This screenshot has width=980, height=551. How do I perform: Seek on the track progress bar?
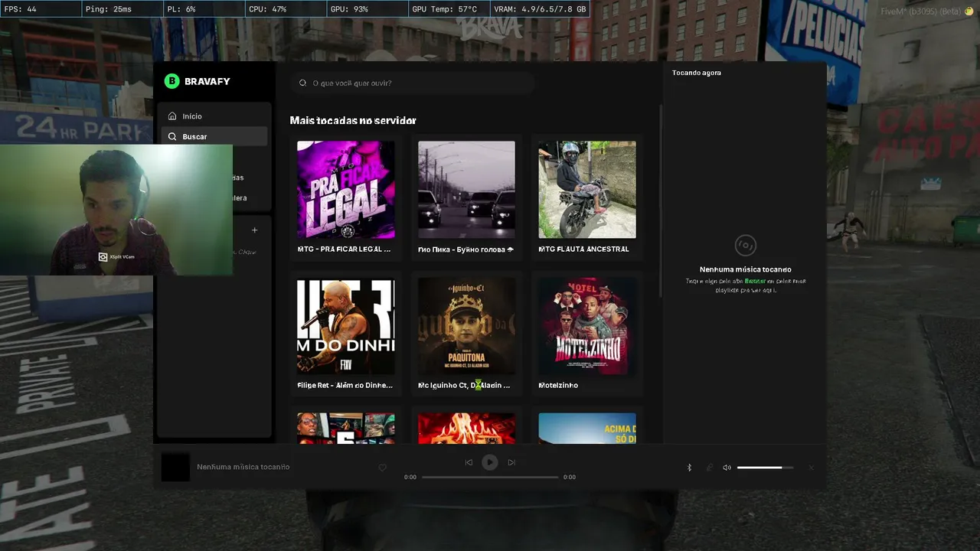pos(490,477)
